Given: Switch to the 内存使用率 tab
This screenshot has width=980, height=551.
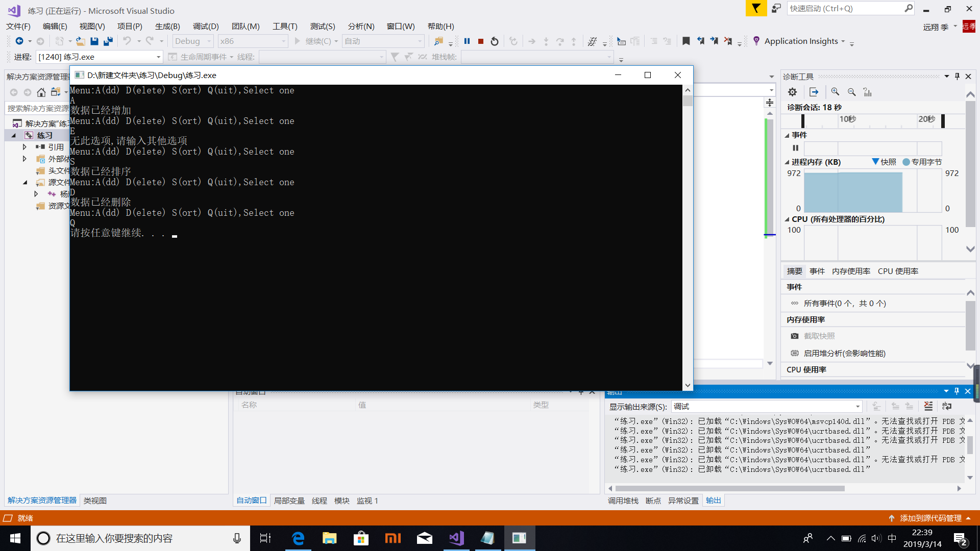Looking at the screenshot, I should 851,271.
